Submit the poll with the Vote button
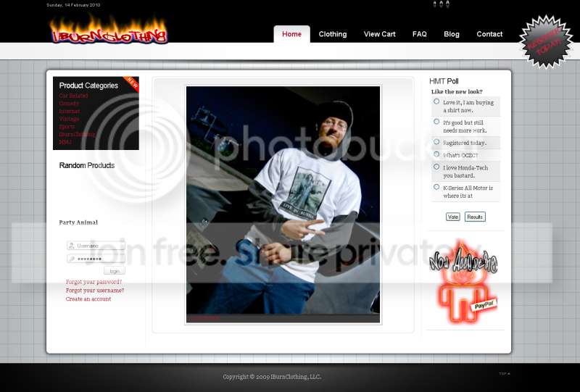 click(x=452, y=217)
